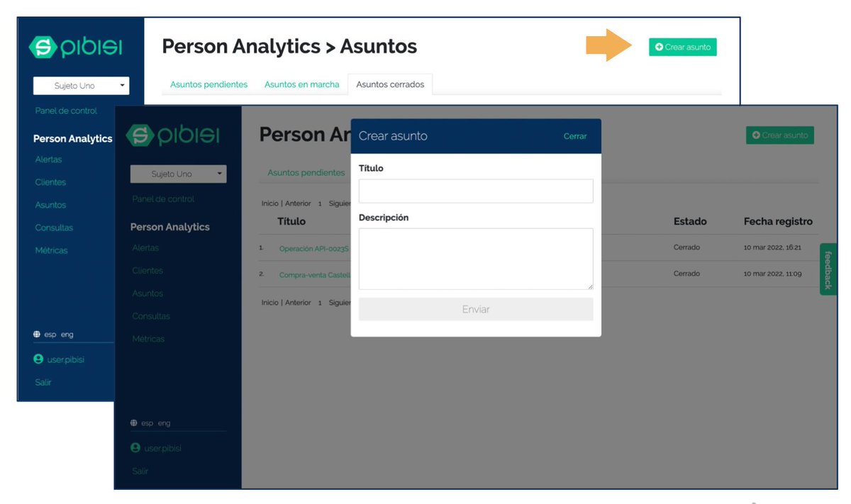Click the pibisi logo in front window
Screen dimensions: 851x504
pyautogui.click(x=172, y=135)
